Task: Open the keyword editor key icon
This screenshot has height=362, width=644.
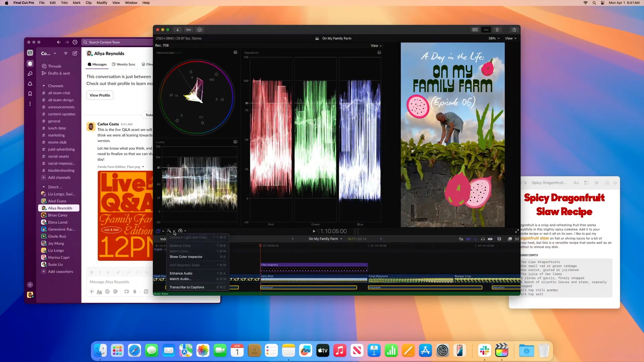Action: point(189,30)
